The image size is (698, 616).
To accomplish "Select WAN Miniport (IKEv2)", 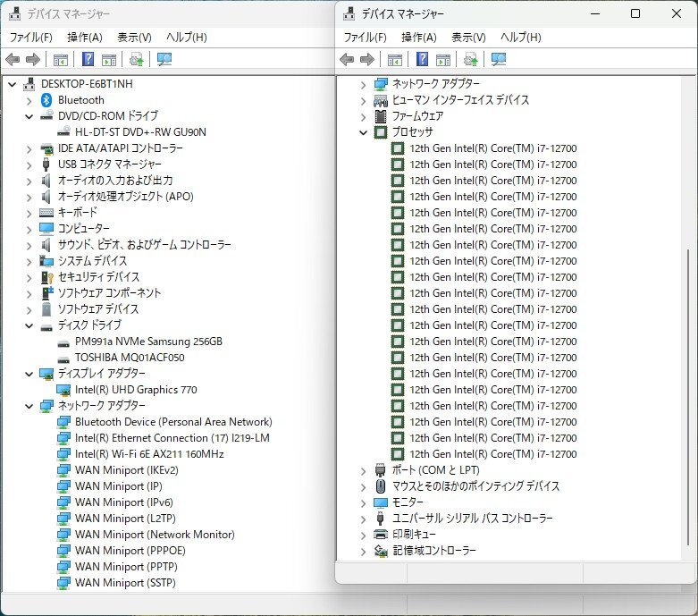I will [x=126, y=470].
